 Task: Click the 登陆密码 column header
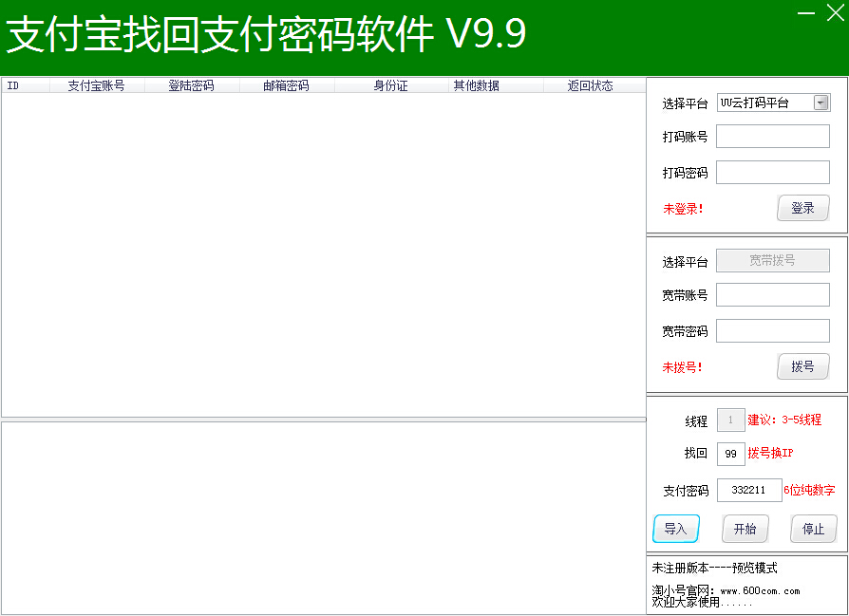click(192, 85)
